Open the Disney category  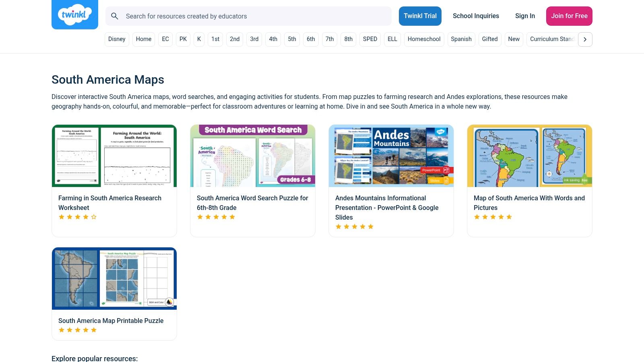tap(117, 39)
